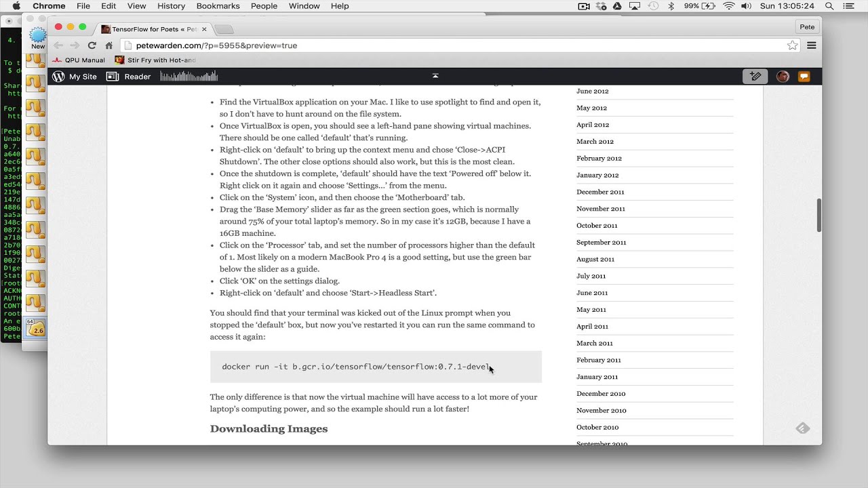Bookmark this page with the star icon
This screenshot has width=868, height=488.
click(792, 45)
